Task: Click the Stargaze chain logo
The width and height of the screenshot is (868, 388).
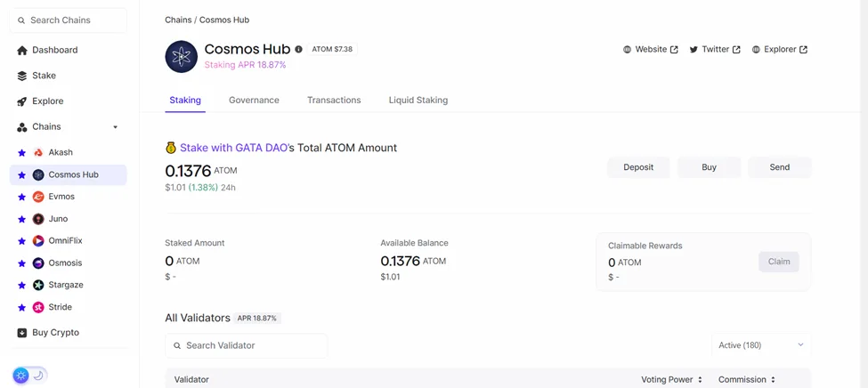Action: (38, 285)
